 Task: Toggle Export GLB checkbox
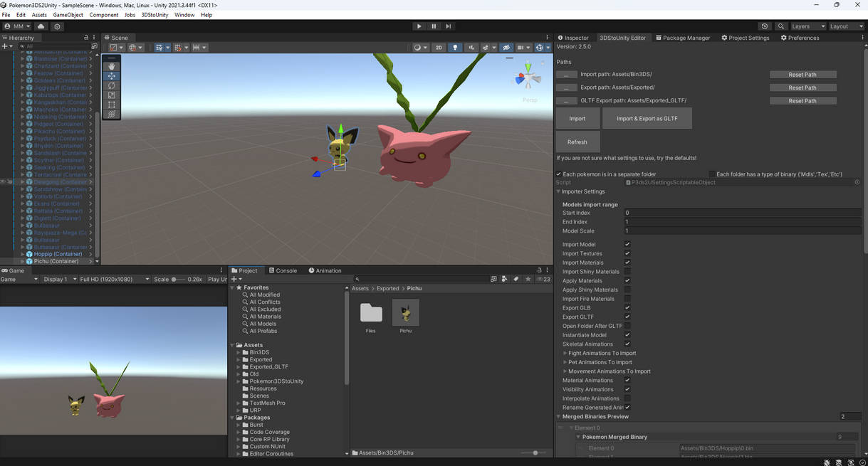tap(627, 307)
